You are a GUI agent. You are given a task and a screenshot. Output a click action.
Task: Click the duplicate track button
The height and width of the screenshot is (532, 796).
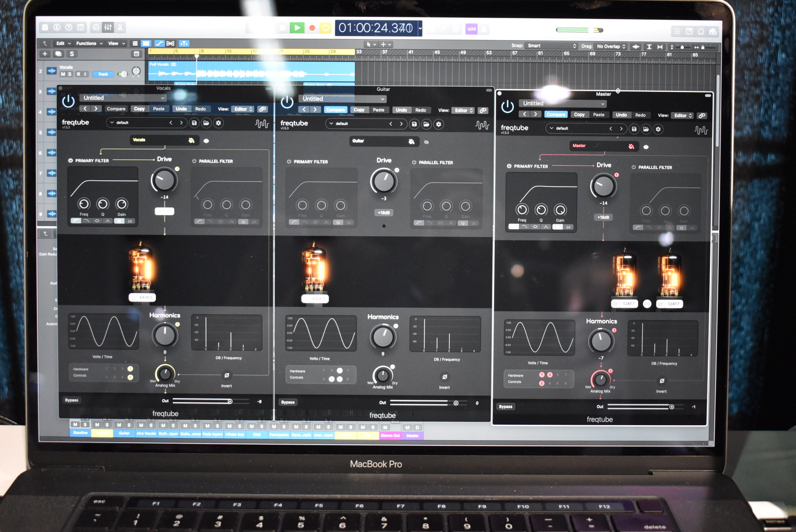(x=58, y=53)
